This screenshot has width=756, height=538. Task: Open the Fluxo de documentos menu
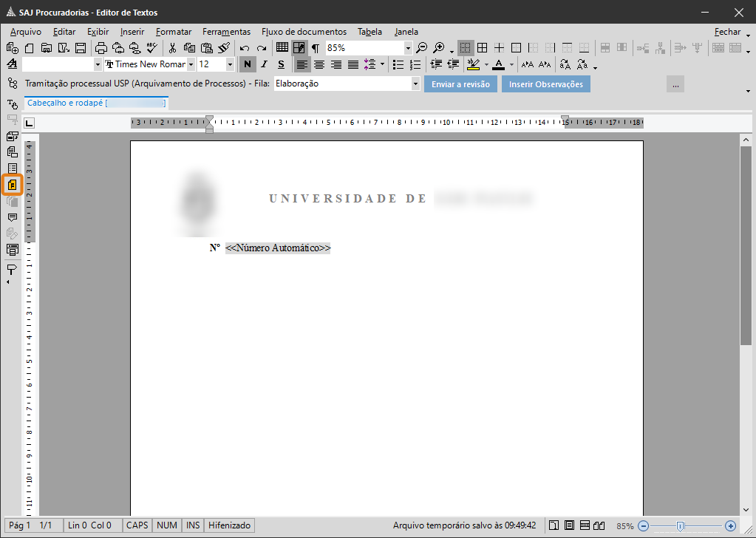[304, 32]
